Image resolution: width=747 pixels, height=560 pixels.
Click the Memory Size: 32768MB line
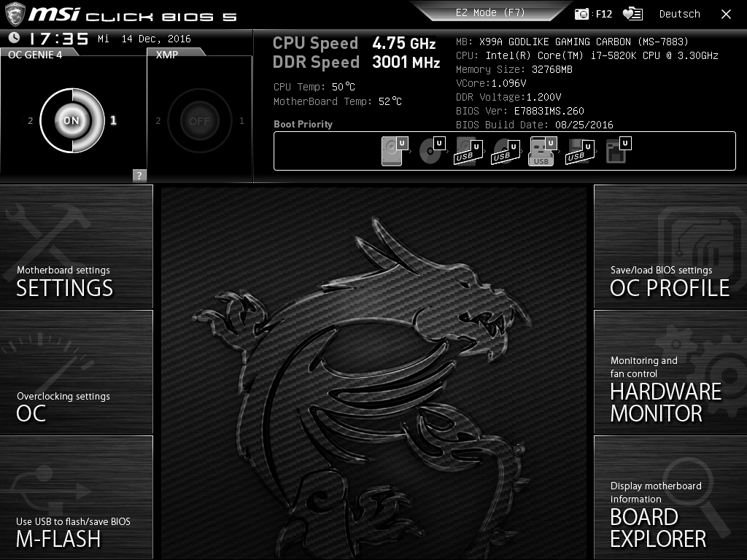514,69
